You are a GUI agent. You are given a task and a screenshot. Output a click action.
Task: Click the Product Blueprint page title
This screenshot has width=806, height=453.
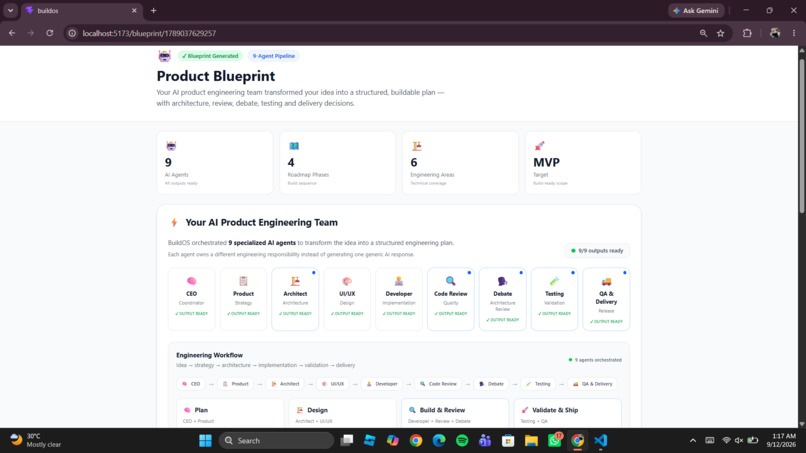tap(215, 76)
